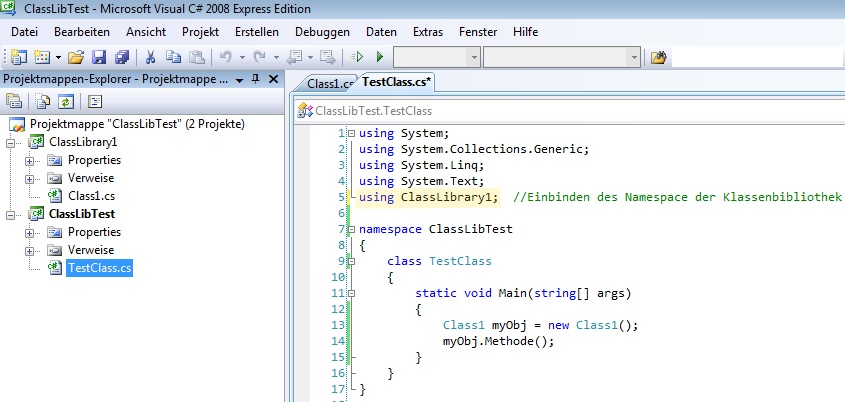Collapse the ClassLibrary1 project node
Image resolution: width=845 pixels, height=402 pixels.
pos(11,142)
